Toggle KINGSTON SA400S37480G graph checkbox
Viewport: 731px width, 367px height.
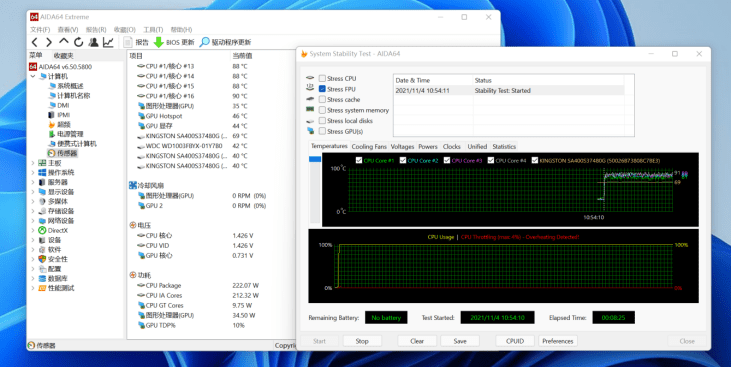pos(535,160)
